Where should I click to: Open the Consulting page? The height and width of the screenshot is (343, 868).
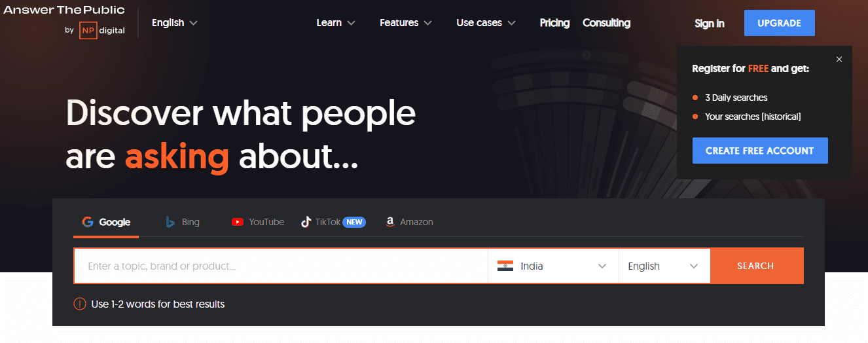pyautogui.click(x=606, y=23)
